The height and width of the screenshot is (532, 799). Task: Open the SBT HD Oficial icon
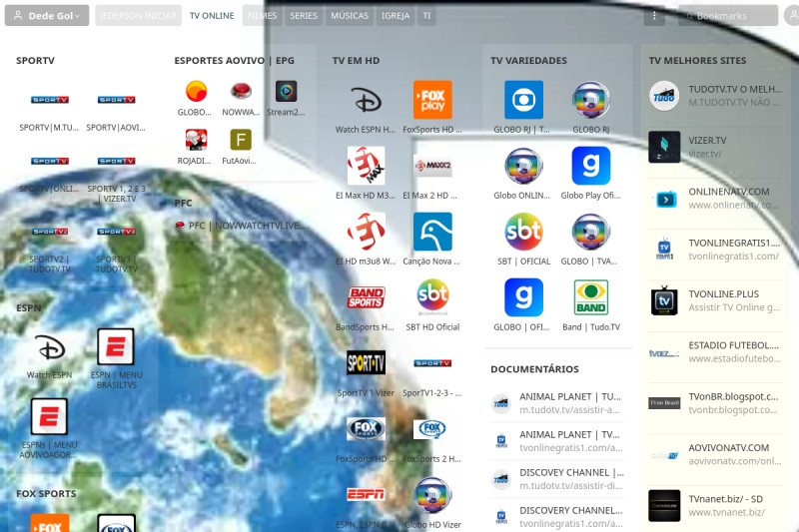point(432,297)
